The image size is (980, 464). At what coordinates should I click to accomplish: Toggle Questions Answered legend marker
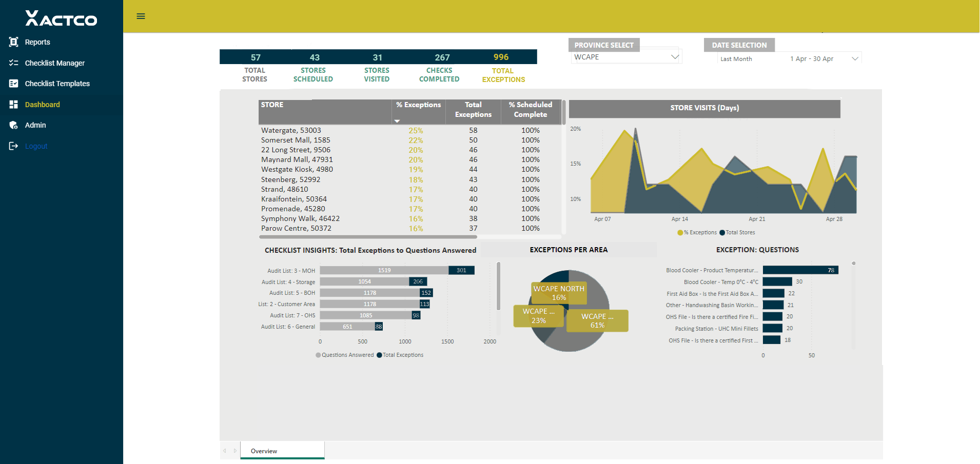(x=318, y=355)
